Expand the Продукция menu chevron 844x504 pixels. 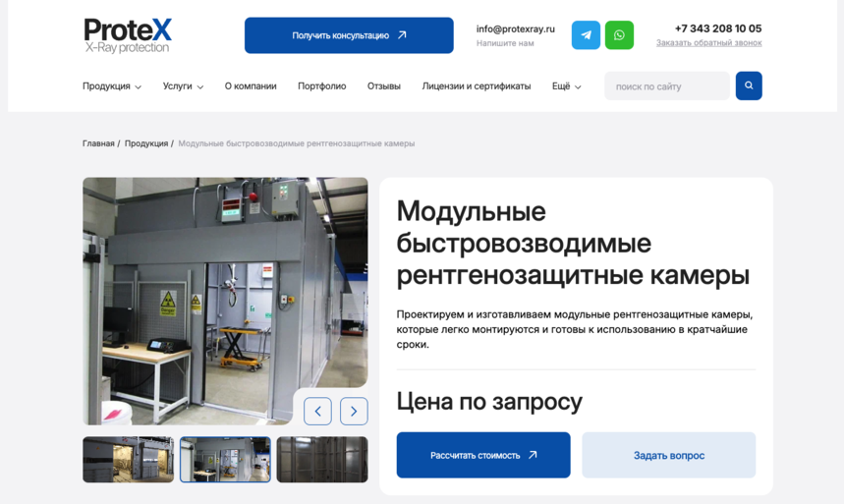pyautogui.click(x=139, y=86)
